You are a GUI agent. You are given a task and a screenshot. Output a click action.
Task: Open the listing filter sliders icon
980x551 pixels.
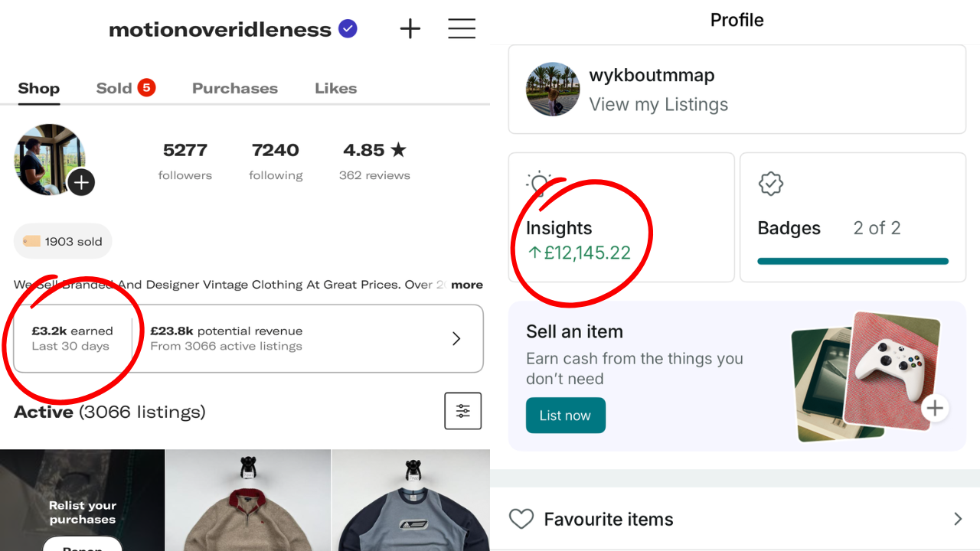point(463,411)
